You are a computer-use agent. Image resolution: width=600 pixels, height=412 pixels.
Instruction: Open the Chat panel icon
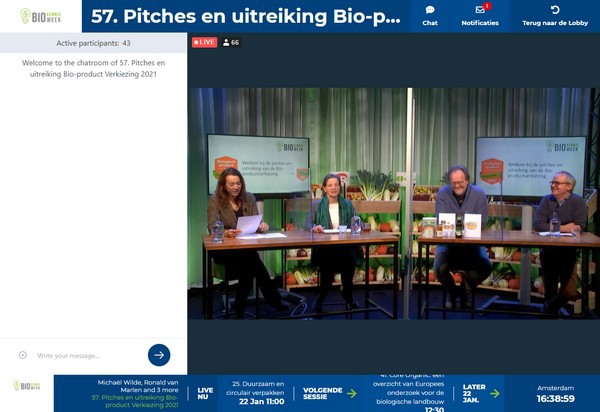tap(430, 10)
